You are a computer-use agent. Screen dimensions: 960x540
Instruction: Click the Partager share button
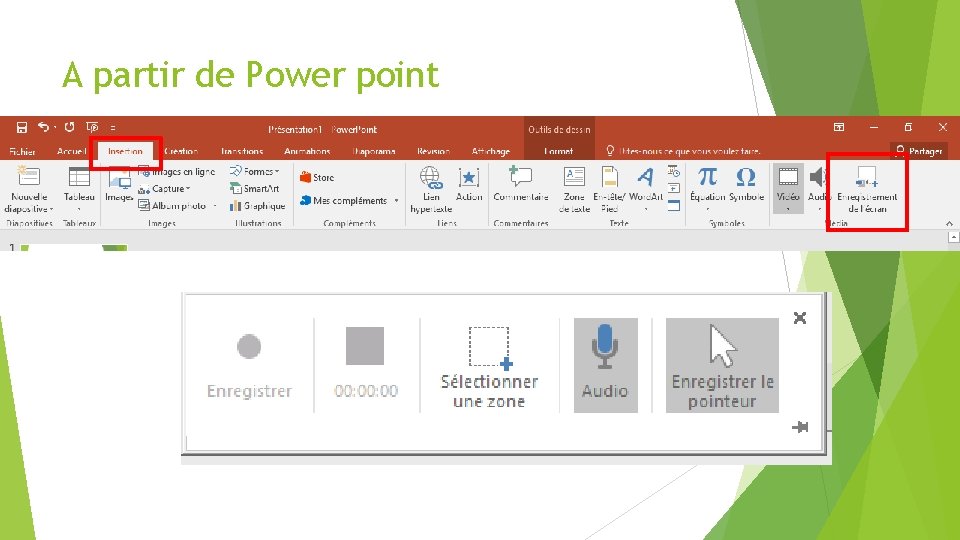(x=919, y=151)
